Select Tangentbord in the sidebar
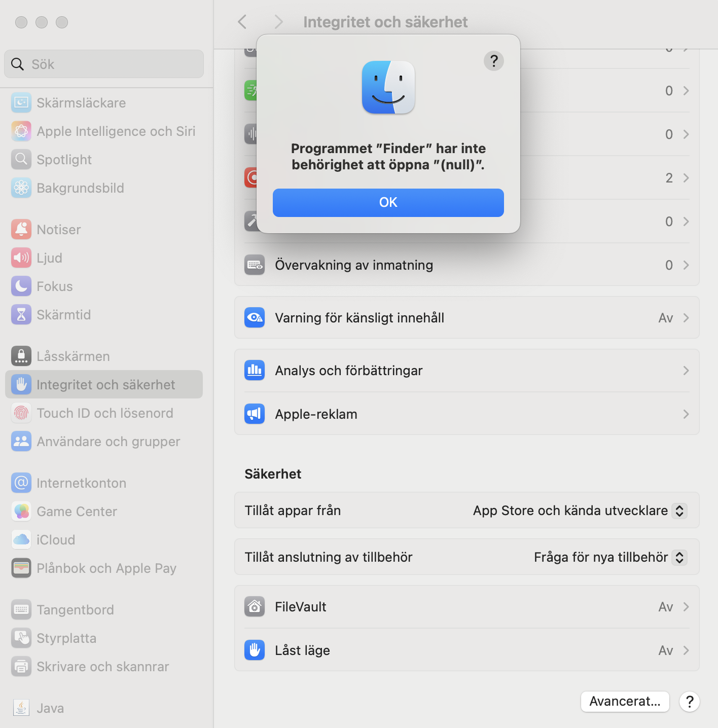This screenshot has width=718, height=728. 104,610
